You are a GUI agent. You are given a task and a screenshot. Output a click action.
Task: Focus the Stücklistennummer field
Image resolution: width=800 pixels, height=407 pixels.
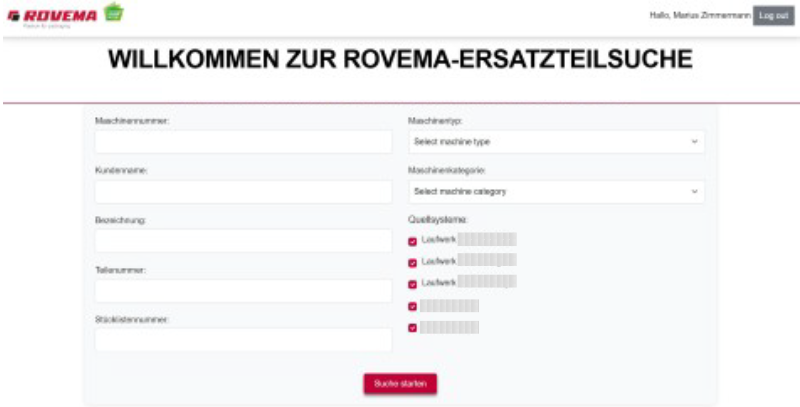(243, 340)
